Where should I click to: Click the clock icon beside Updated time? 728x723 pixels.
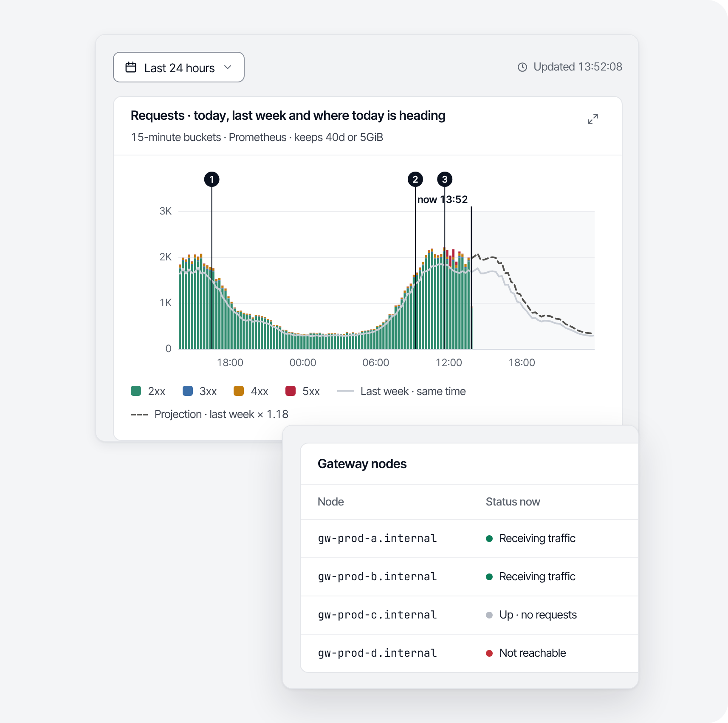[x=522, y=67]
